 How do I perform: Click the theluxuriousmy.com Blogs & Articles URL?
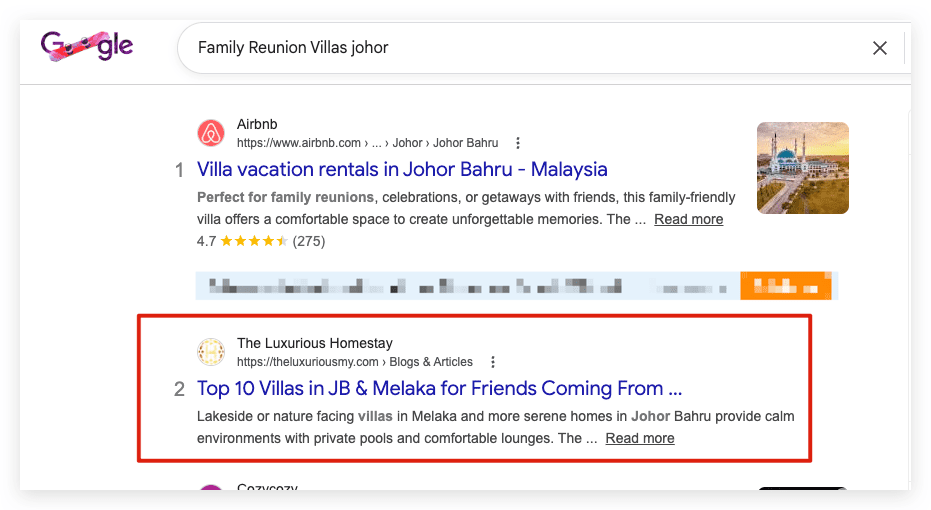pos(354,362)
